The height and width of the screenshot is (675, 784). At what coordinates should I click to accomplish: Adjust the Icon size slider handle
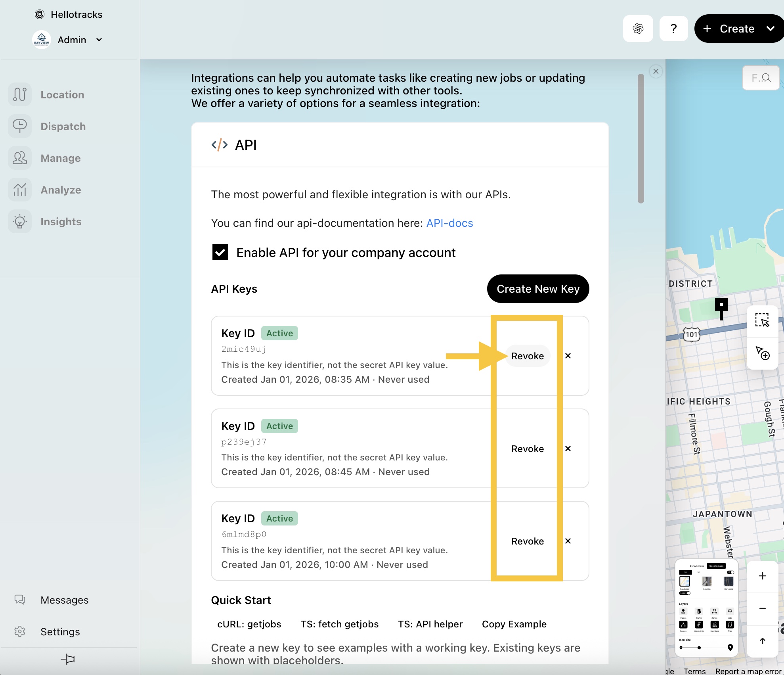[x=699, y=648]
